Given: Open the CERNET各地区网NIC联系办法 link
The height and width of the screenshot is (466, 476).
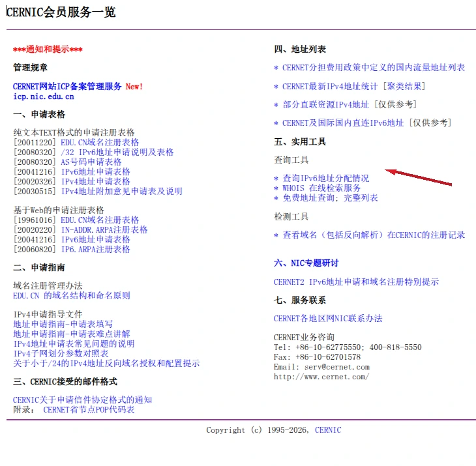Looking at the screenshot, I should 328,319.
